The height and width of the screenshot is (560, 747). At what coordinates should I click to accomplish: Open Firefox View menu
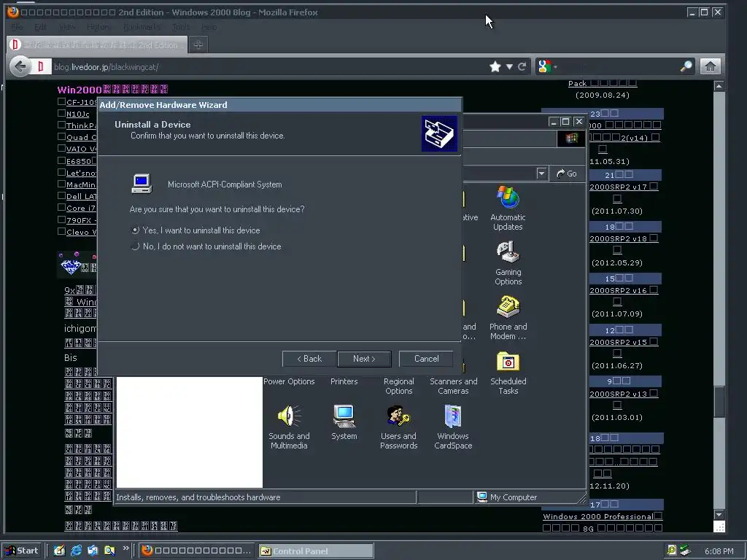click(x=67, y=27)
